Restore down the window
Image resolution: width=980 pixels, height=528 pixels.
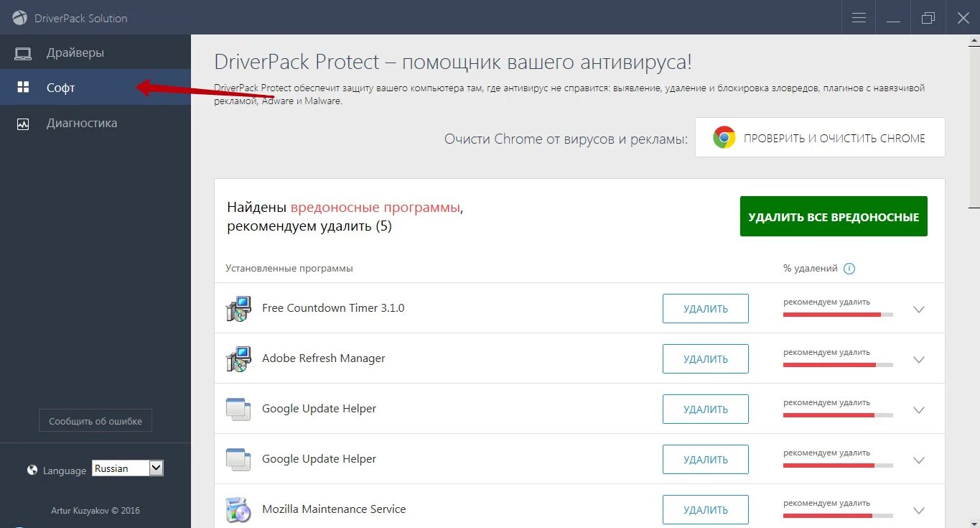928,18
